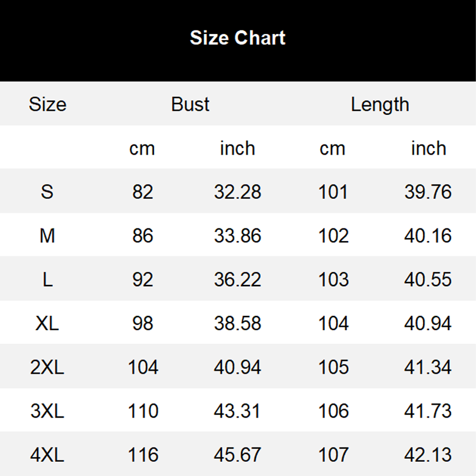Image resolution: width=476 pixels, height=476 pixels.
Task: Select the 86 cm bust value
Action: tap(143, 236)
